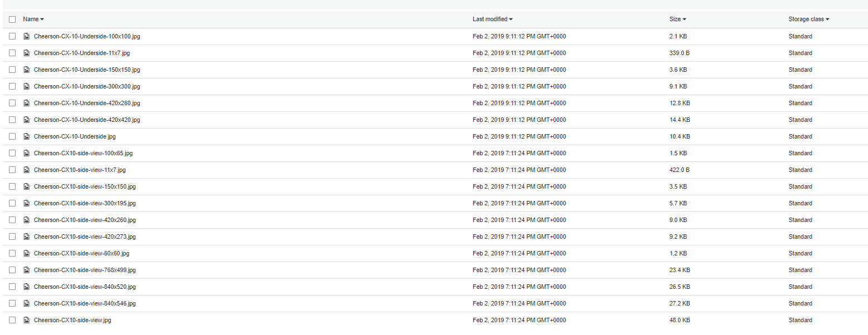This screenshot has width=868, height=335.
Task: Click the file type icon beside Cheerson-CX-10-Underside-100x100.jpg
Action: point(26,36)
